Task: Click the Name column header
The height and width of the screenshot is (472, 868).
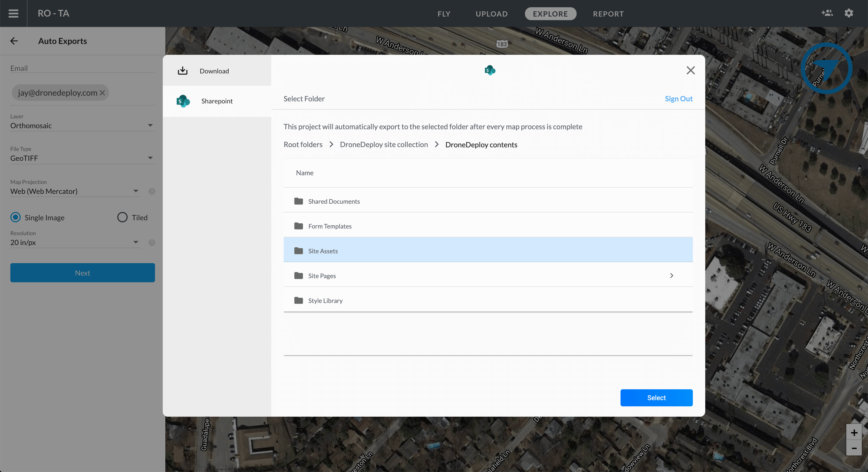Action: 305,173
